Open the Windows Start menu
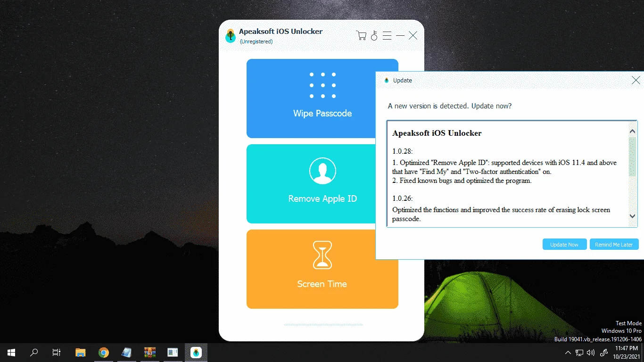The image size is (644, 362). (11, 353)
